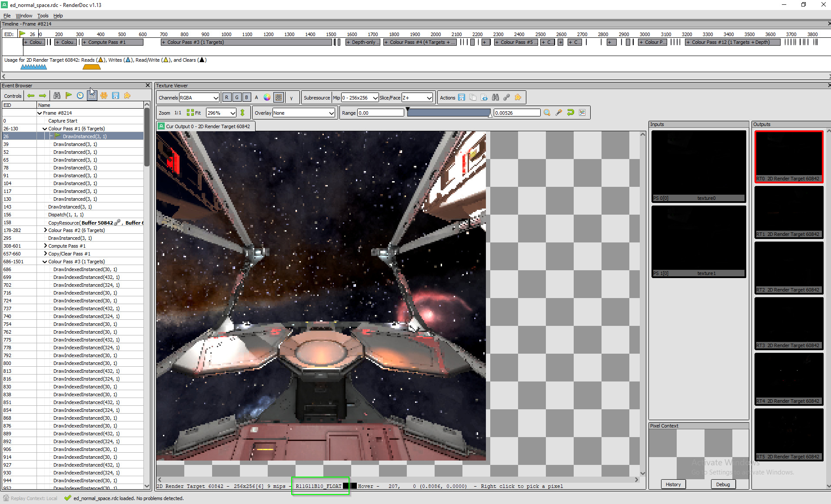831x504 pixels.
Task: Toggle the B channel button
Action: 247,98
